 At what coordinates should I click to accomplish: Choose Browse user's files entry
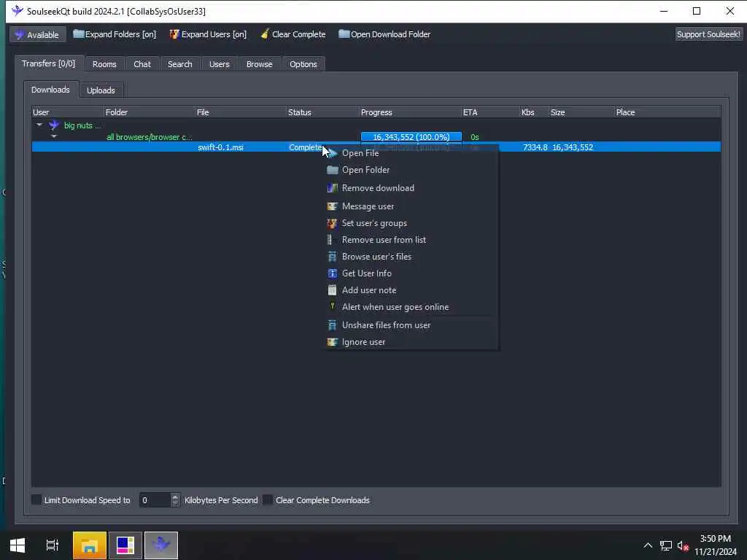pos(411,256)
